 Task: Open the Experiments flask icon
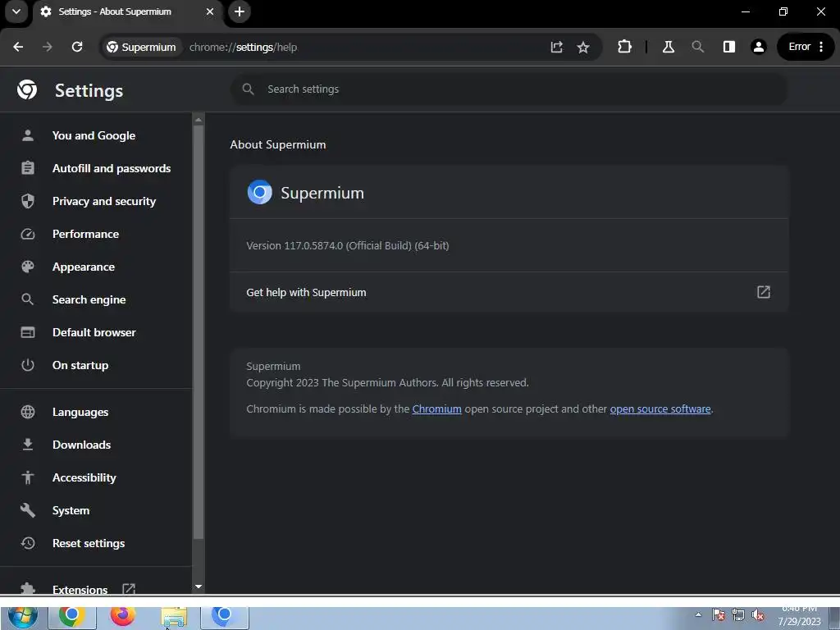point(668,47)
